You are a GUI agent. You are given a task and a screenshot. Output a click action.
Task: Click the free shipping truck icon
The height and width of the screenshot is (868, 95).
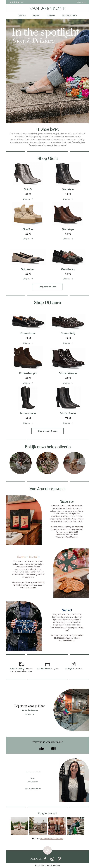tap(21, 664)
